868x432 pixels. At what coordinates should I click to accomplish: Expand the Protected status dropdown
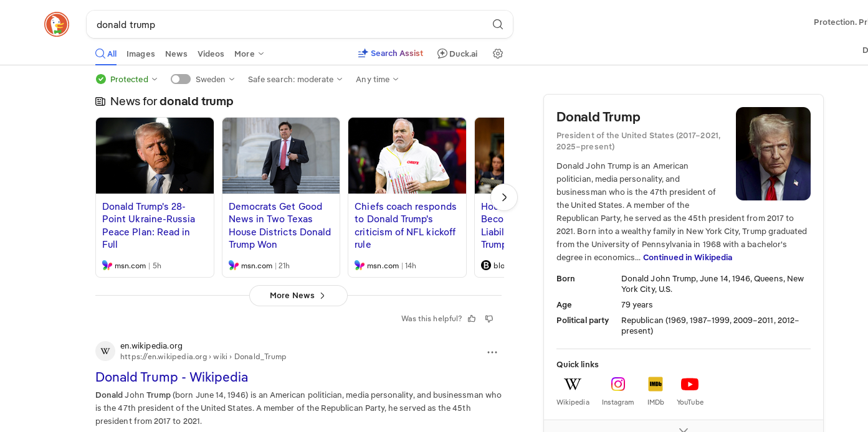[127, 79]
